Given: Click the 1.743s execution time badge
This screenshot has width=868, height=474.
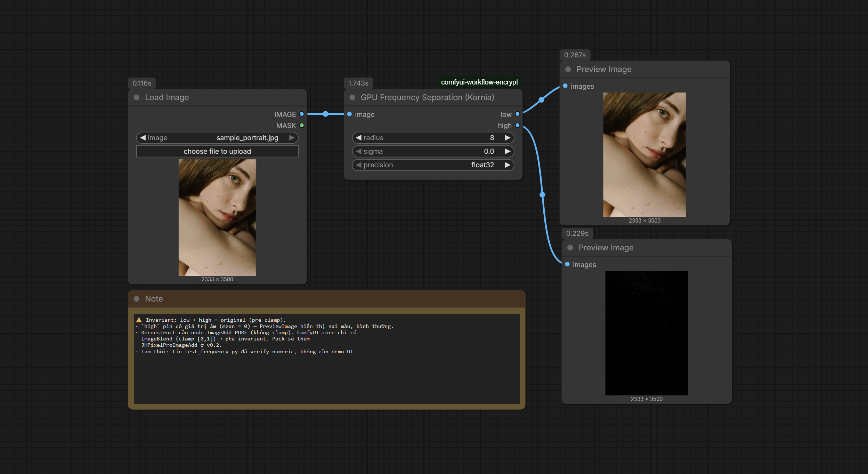Looking at the screenshot, I should [358, 83].
